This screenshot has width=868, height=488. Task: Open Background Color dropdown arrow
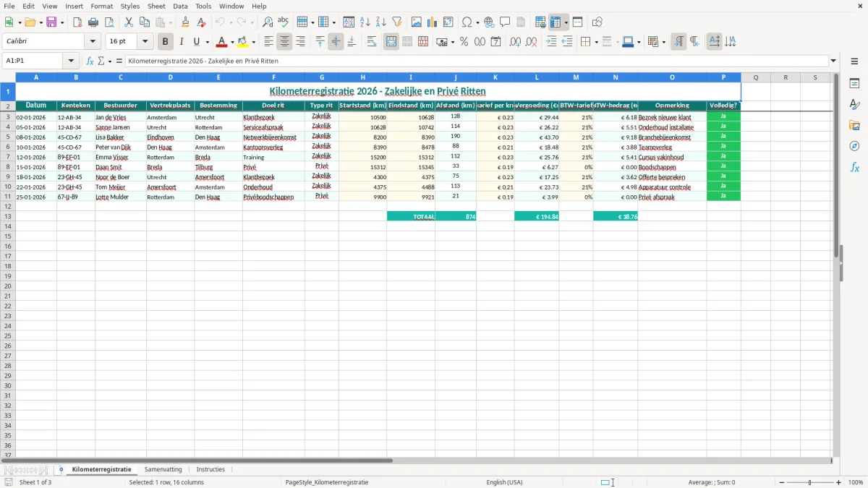point(253,42)
